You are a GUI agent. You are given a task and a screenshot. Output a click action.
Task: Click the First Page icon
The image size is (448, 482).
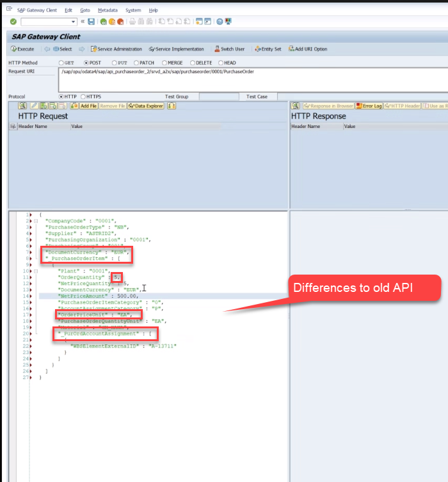(x=162, y=22)
